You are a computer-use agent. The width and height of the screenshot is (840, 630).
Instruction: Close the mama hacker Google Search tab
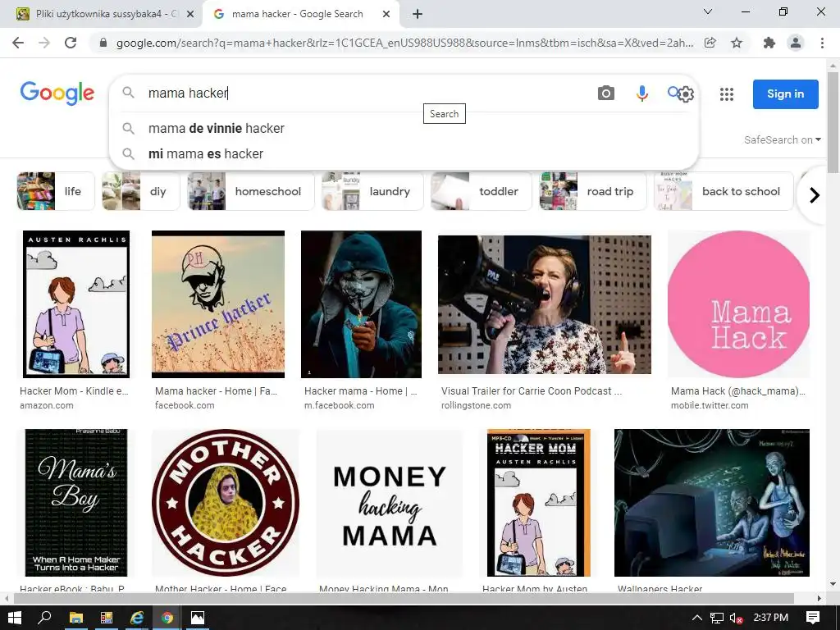pyautogui.click(x=386, y=14)
